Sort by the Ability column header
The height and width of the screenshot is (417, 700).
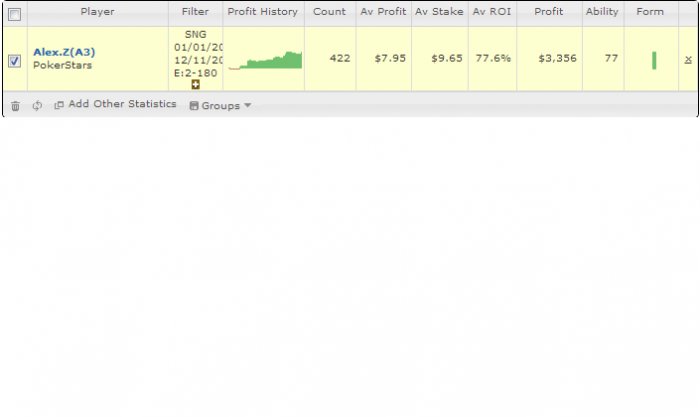[x=602, y=12]
